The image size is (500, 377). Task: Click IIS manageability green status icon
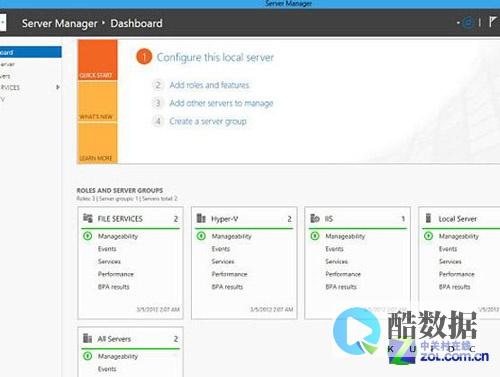315,236
